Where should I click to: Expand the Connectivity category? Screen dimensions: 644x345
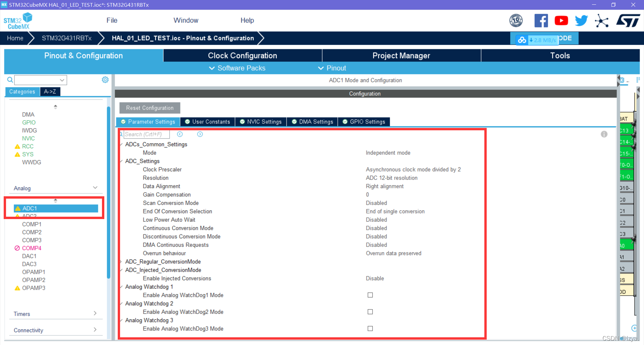pyautogui.click(x=95, y=330)
